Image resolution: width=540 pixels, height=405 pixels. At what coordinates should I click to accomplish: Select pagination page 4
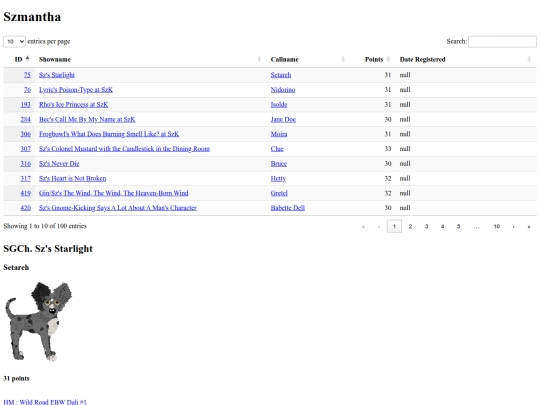click(x=443, y=227)
